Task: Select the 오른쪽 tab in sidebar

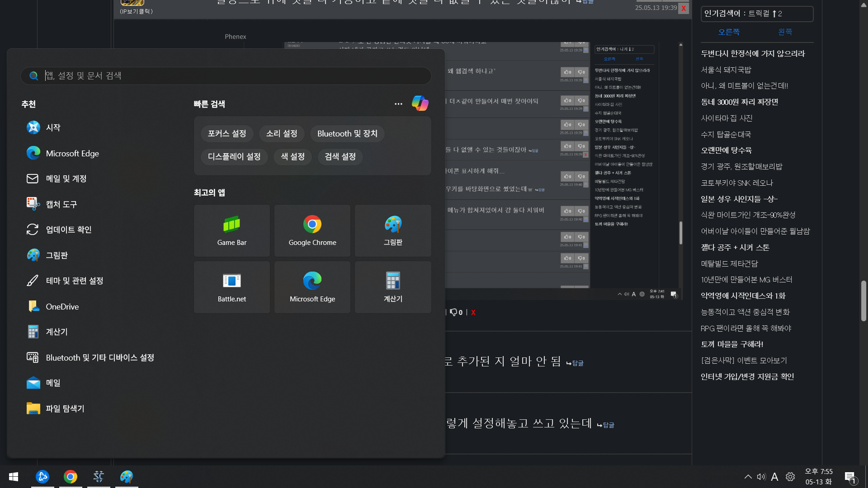Action: [x=729, y=32]
